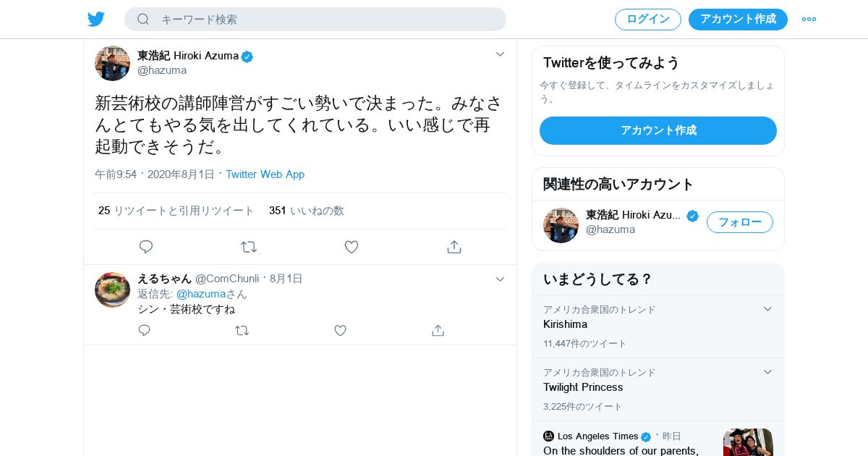Viewport: 868px width, 456px height.
Task: Open the three-dot more menu in header
Action: [x=809, y=20]
